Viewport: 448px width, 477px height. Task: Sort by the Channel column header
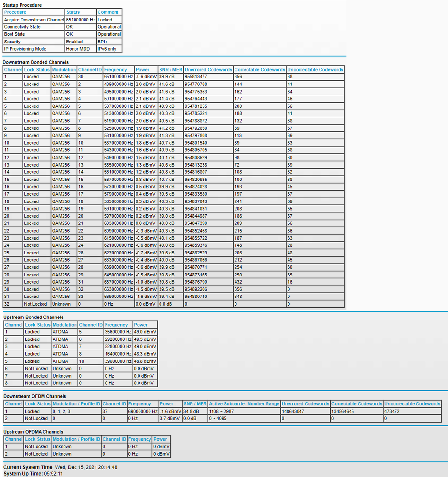(13, 69)
